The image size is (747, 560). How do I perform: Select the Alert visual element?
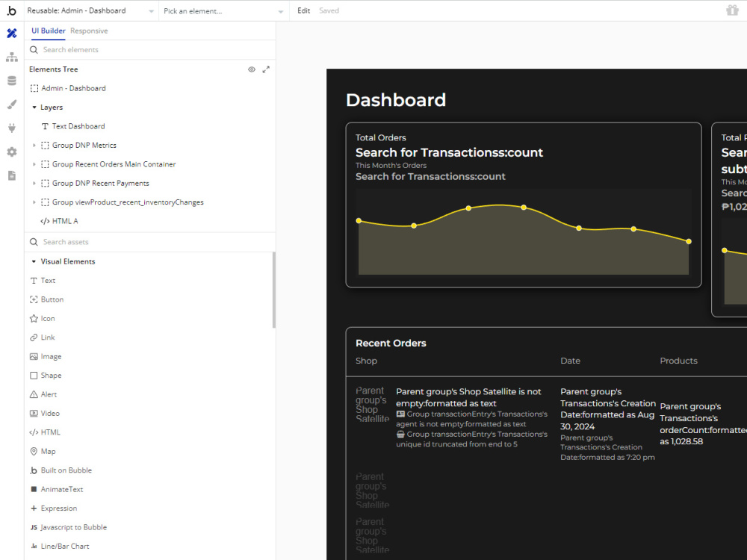point(43,395)
